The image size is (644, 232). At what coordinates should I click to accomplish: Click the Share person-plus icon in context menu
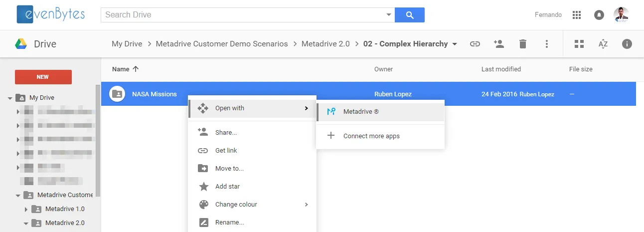pos(203,132)
